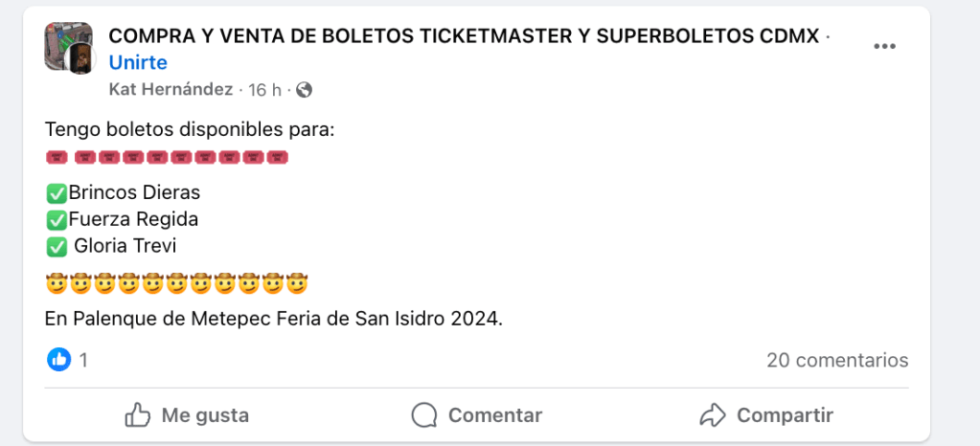The width and height of the screenshot is (980, 446).
Task: Click the blue like reaction icon
Action: tap(59, 360)
